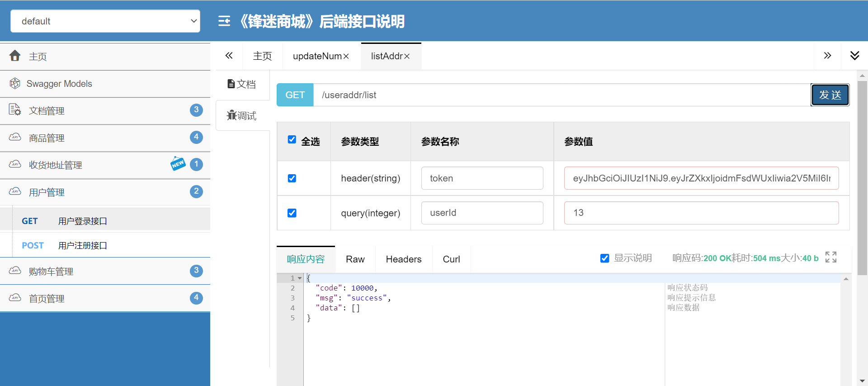
Task: Open 主页 in the sidebar
Action: coord(105,57)
